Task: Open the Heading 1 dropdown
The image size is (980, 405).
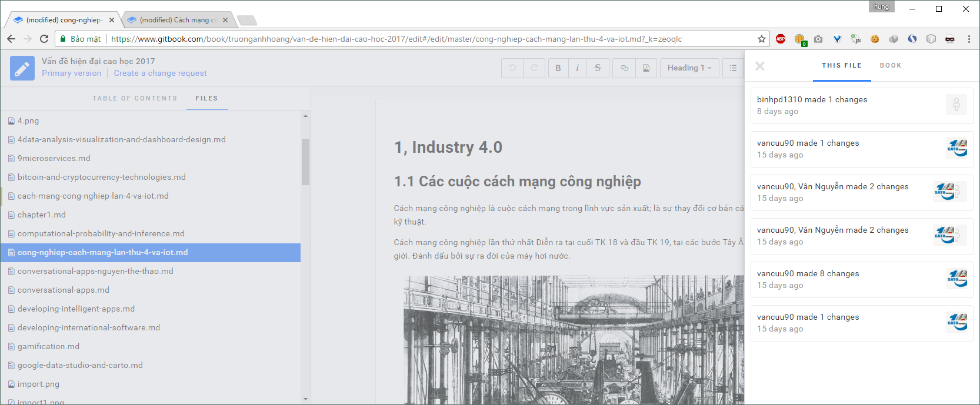Action: 689,68
